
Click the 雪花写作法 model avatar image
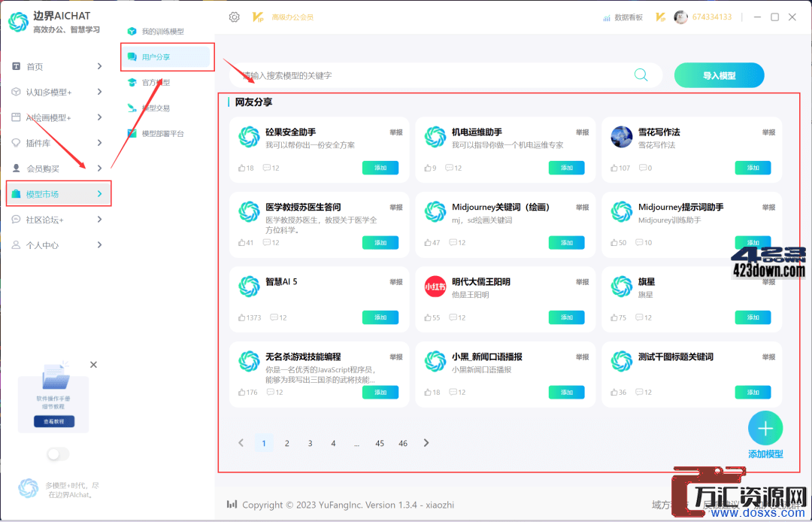coord(622,137)
